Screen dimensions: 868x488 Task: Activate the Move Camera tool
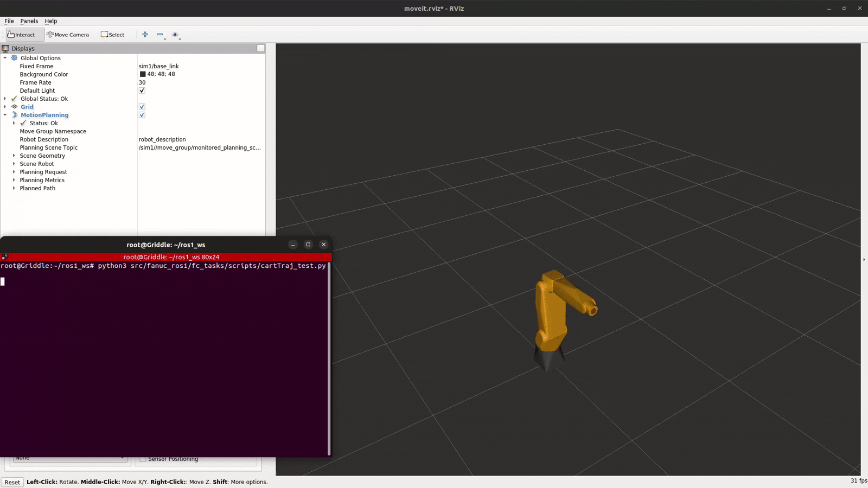pyautogui.click(x=68, y=35)
